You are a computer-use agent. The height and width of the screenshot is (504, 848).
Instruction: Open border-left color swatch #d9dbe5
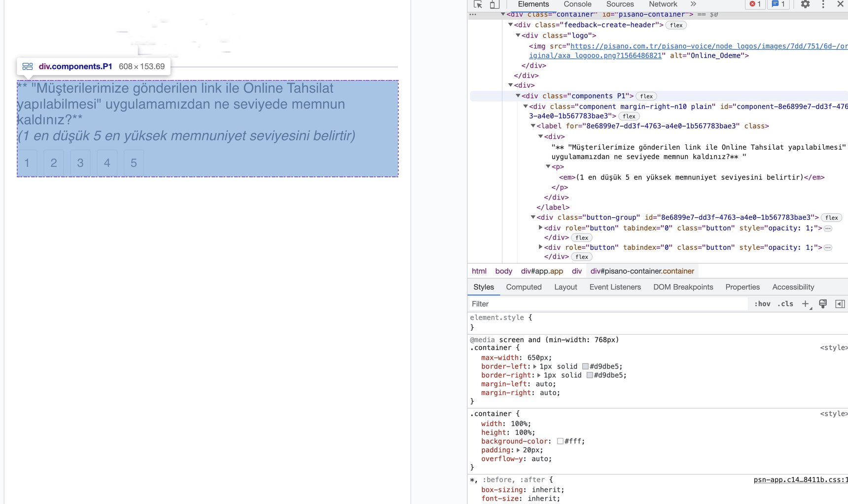coord(585,367)
